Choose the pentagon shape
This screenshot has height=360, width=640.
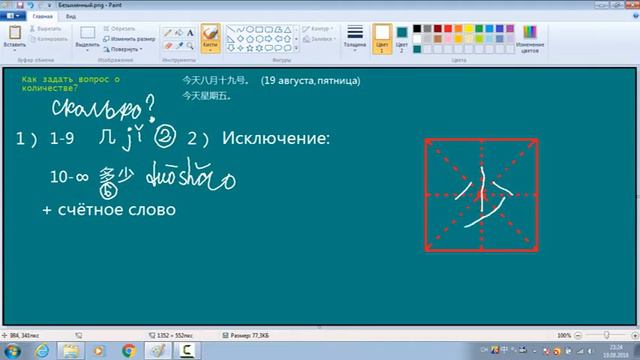point(249,39)
